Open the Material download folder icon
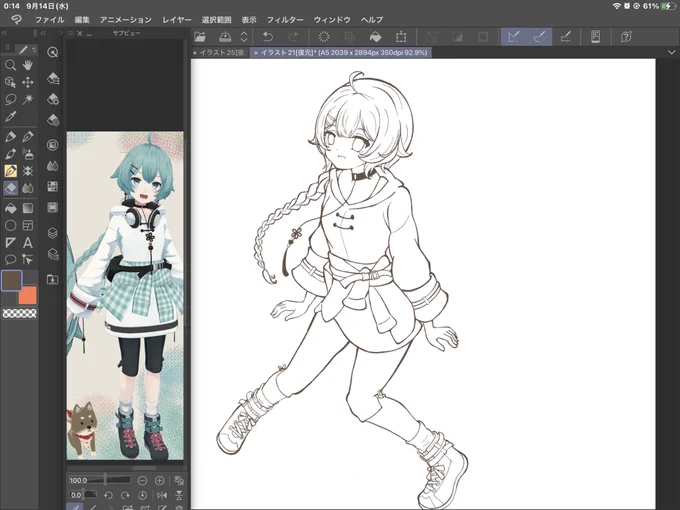 [x=52, y=279]
